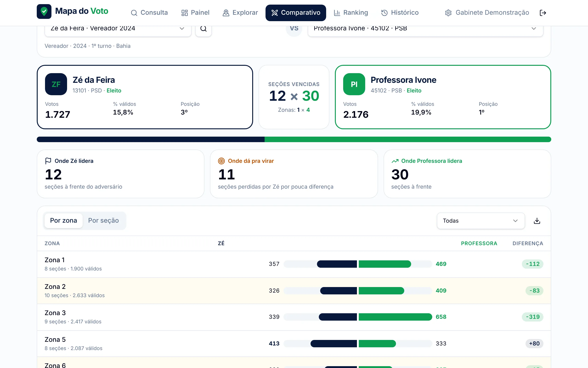This screenshot has width=588, height=368.
Task: Download the comparison table
Action: [537, 221]
